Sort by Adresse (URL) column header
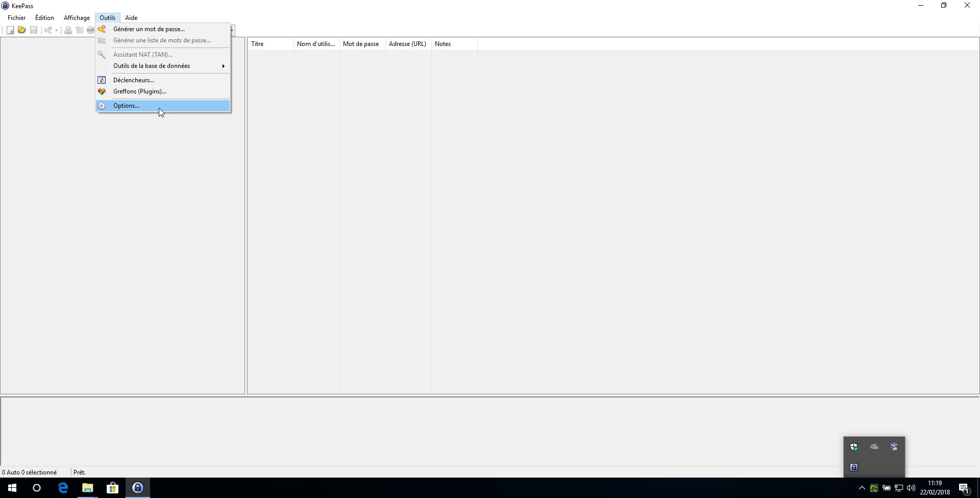The width and height of the screenshot is (980, 498). click(x=408, y=44)
